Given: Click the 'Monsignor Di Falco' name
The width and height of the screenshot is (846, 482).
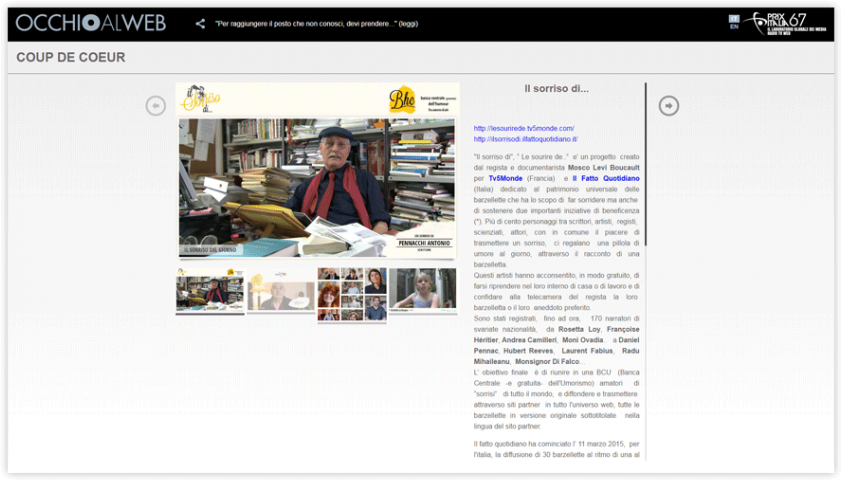Looking at the screenshot, I should [x=547, y=362].
